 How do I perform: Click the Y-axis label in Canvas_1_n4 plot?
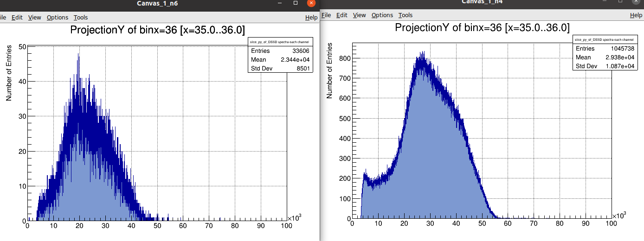330,70
